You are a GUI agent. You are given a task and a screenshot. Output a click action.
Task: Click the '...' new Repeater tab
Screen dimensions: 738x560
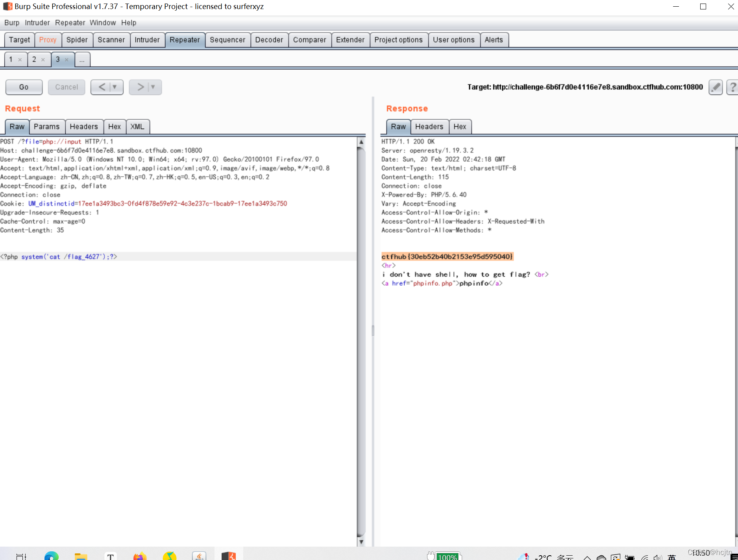coord(82,60)
